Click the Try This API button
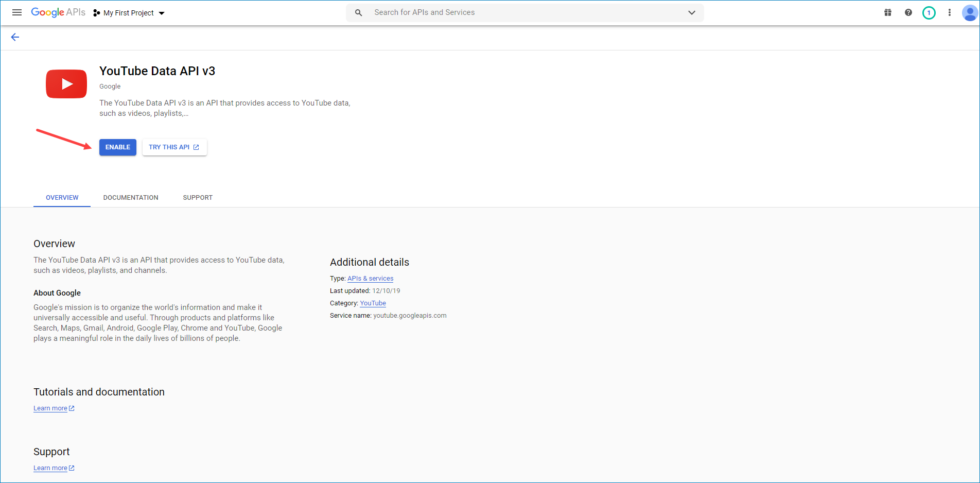This screenshot has height=483, width=980. coord(174,147)
